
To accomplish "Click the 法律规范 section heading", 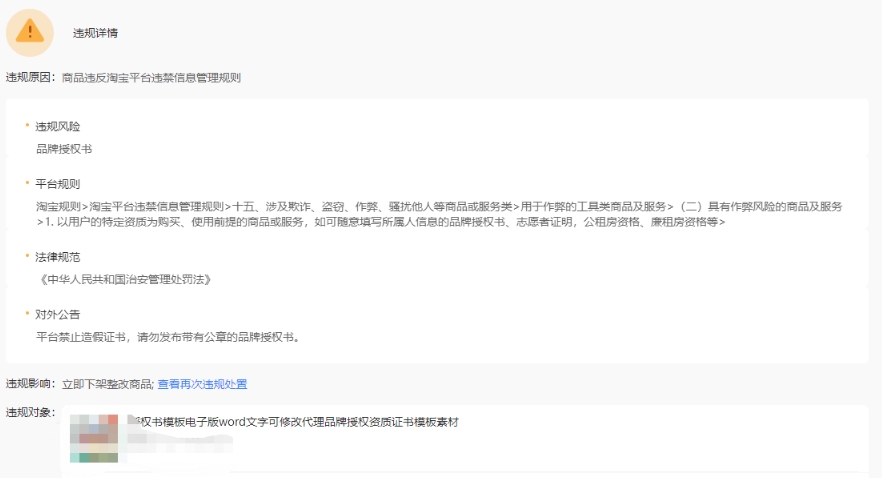I will tap(58, 257).
